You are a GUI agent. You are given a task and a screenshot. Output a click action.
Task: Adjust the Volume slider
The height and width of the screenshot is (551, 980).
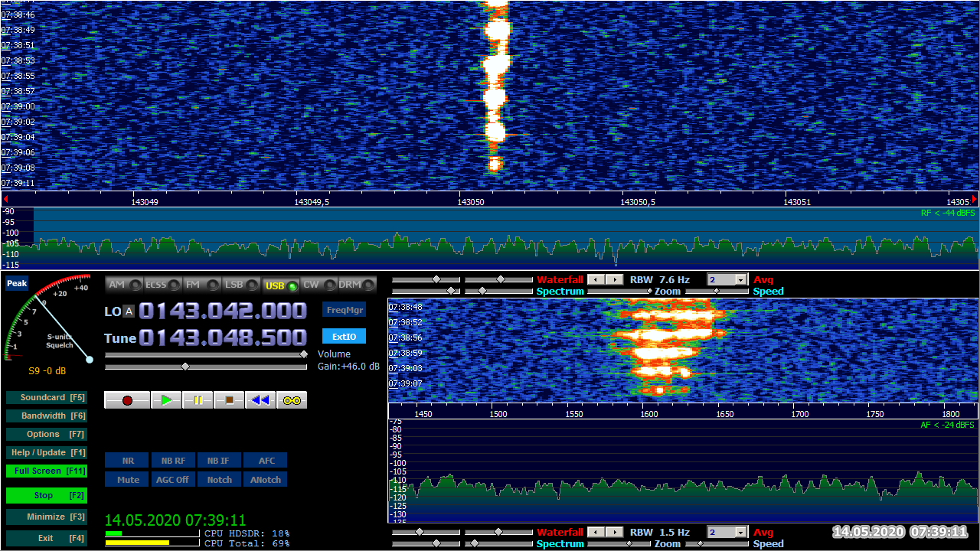coord(206,354)
